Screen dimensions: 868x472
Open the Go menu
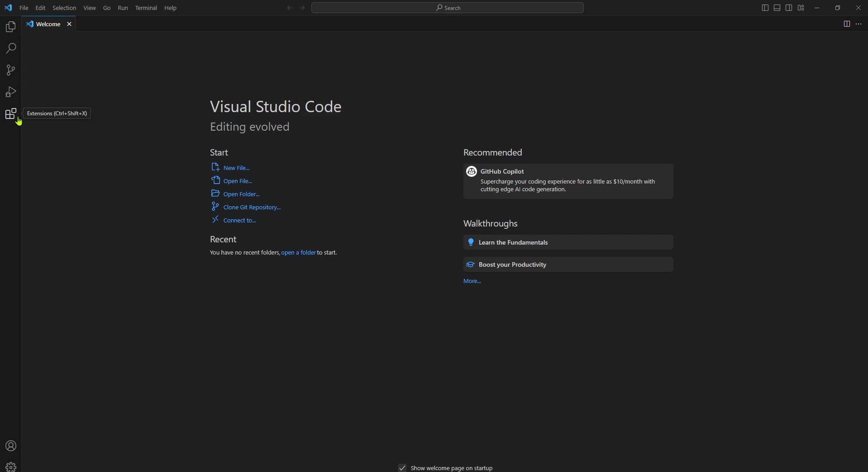107,8
